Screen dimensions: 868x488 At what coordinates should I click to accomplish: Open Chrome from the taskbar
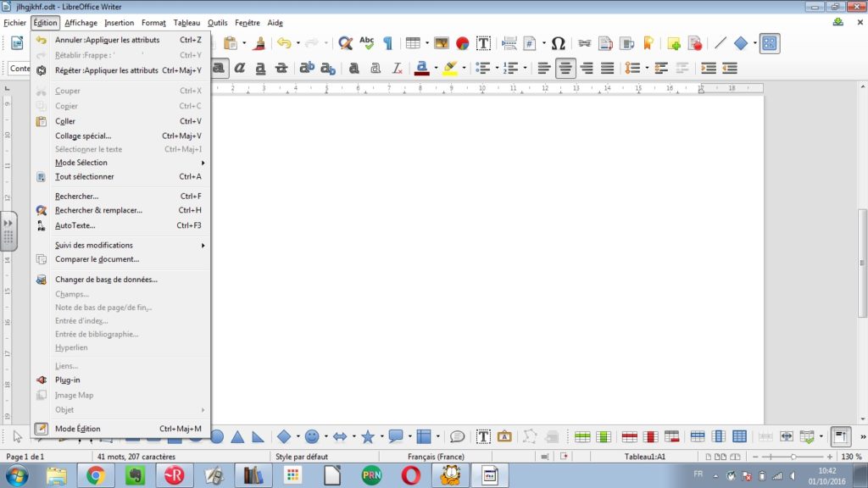[x=95, y=475]
